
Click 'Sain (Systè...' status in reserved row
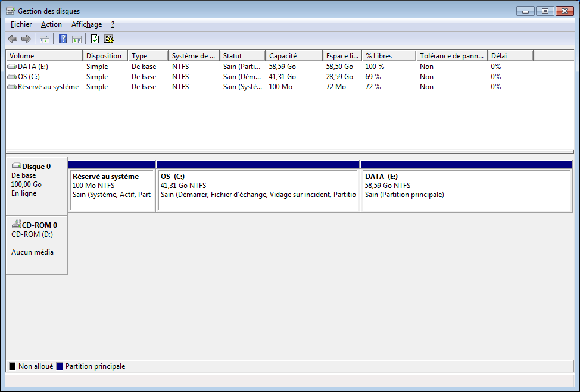tap(242, 87)
